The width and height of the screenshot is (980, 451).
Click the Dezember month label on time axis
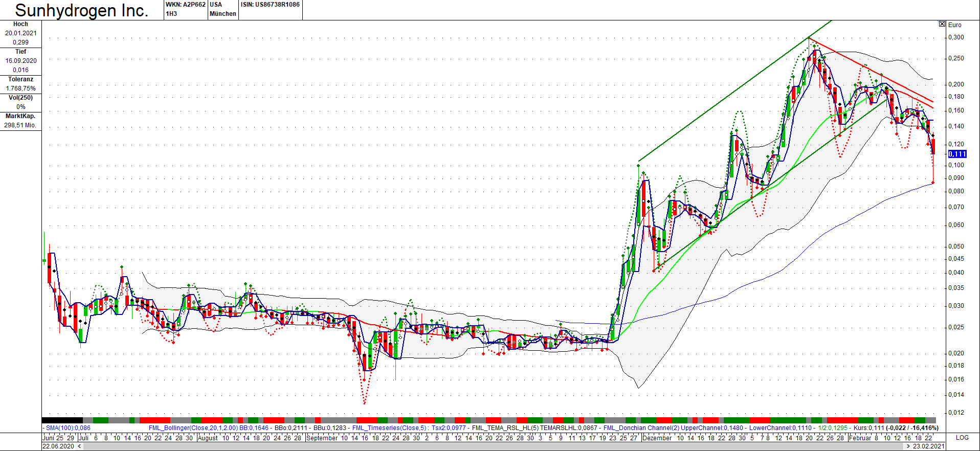(657, 438)
